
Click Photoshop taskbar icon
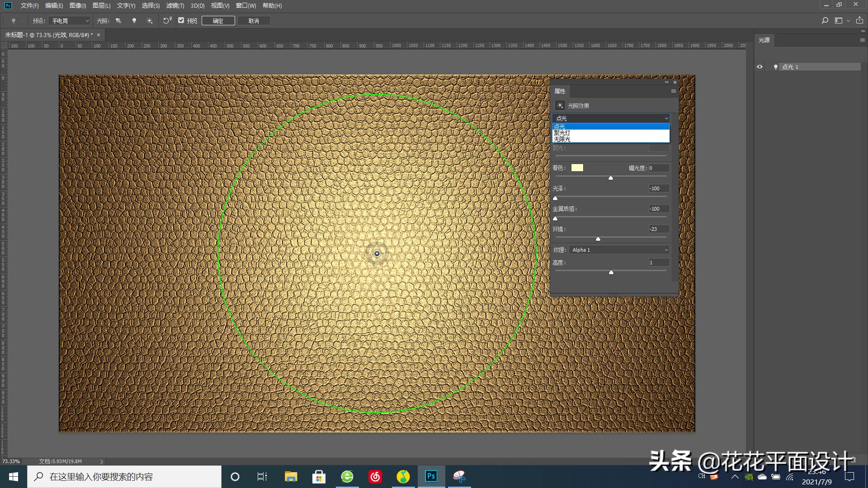click(431, 476)
